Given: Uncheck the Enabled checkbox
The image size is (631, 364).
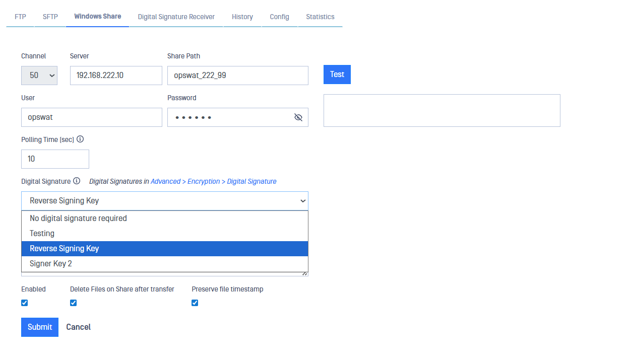Looking at the screenshot, I should tap(25, 303).
